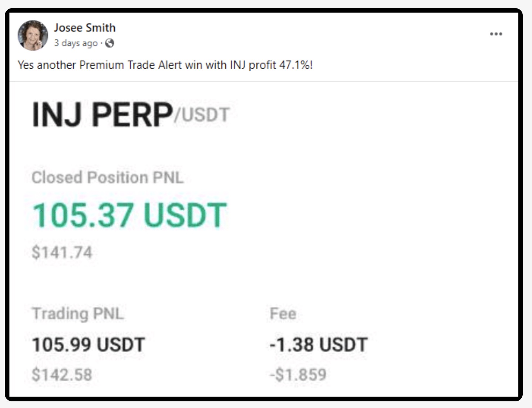Select the 'Fee' label
The image size is (532, 408).
pyautogui.click(x=283, y=314)
